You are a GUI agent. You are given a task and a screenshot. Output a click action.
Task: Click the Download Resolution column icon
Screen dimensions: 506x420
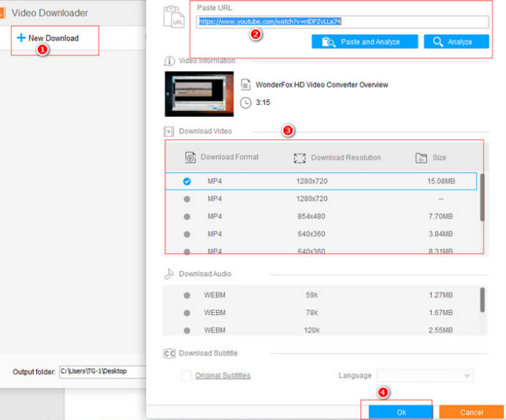[299, 157]
